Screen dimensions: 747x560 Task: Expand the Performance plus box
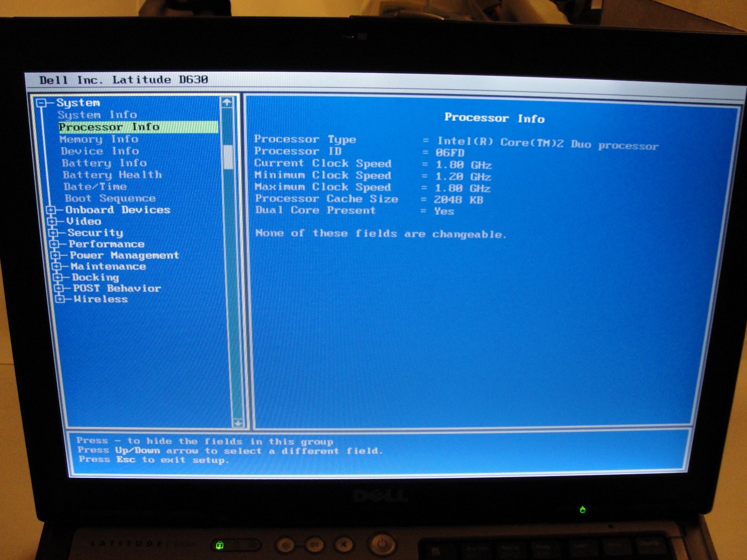(55, 244)
